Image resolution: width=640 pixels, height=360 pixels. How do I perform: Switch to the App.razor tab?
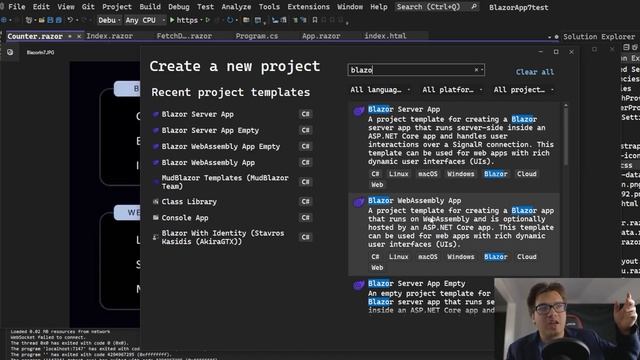tap(321, 36)
